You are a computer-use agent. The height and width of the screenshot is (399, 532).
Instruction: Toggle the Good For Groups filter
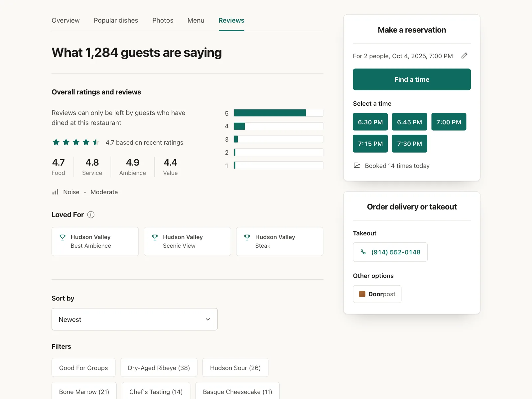point(83,368)
